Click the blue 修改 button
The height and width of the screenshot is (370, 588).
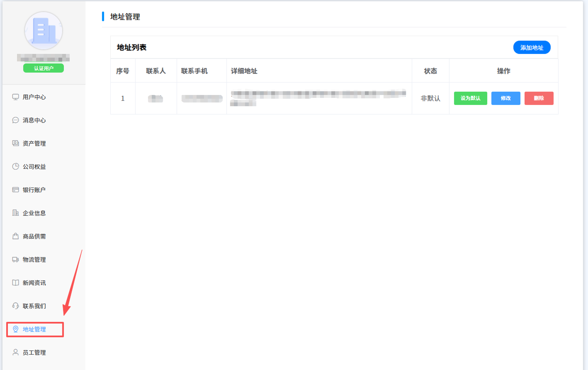(x=506, y=98)
